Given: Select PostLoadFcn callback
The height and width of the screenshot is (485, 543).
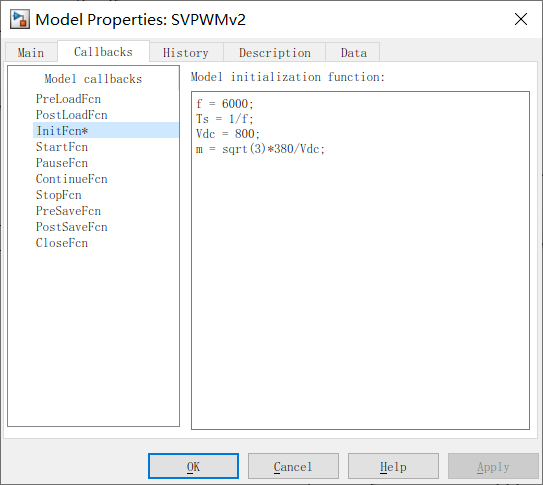Looking at the screenshot, I should 72,115.
